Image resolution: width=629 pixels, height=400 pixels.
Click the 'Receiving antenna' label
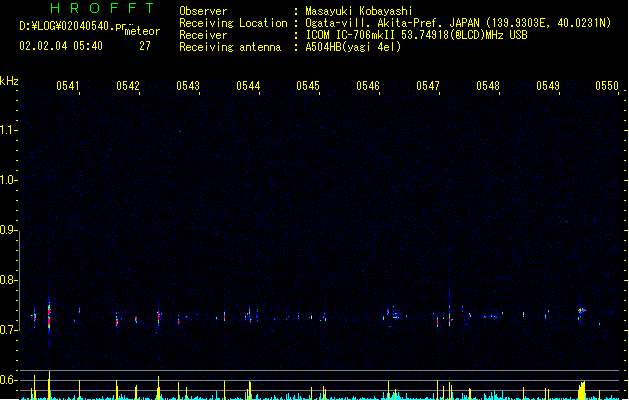tap(230, 47)
